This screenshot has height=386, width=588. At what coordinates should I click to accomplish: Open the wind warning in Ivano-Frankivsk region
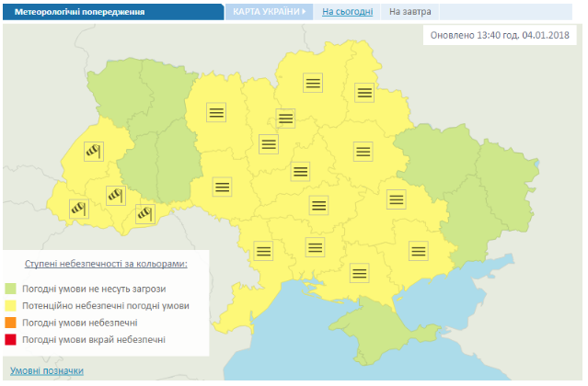pyautogui.click(x=115, y=195)
